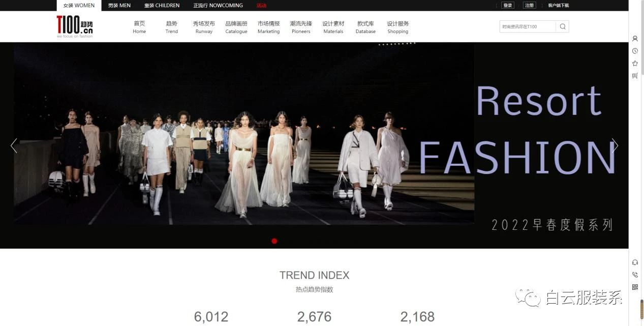Click the customer service headset icon
This screenshot has width=644, height=326.
[635, 262]
